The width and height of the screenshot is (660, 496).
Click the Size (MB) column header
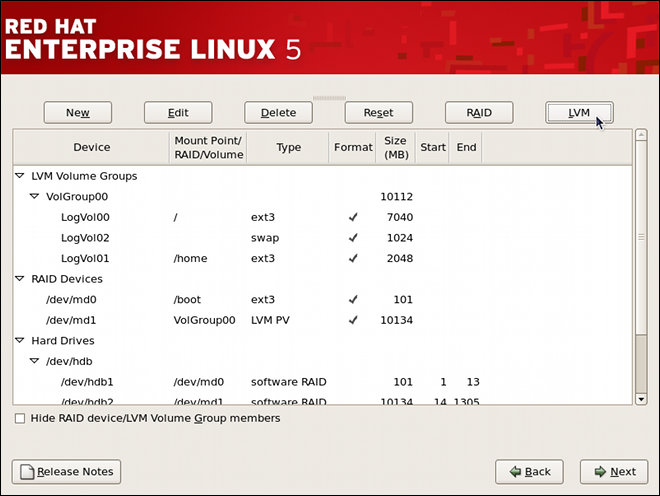[396, 147]
